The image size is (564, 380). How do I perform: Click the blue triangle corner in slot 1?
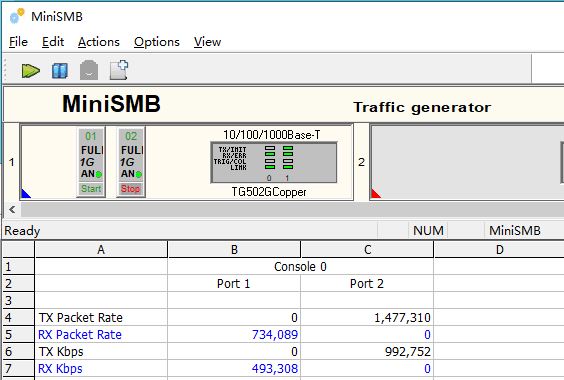[26, 193]
